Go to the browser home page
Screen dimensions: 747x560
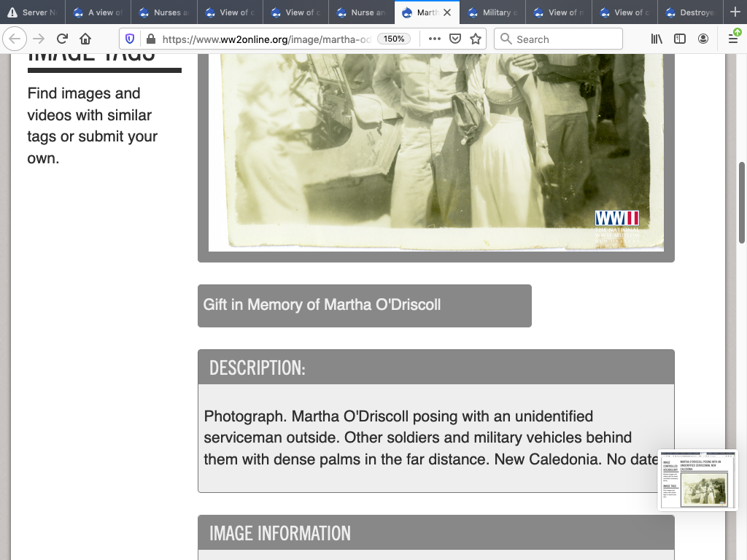click(x=85, y=39)
